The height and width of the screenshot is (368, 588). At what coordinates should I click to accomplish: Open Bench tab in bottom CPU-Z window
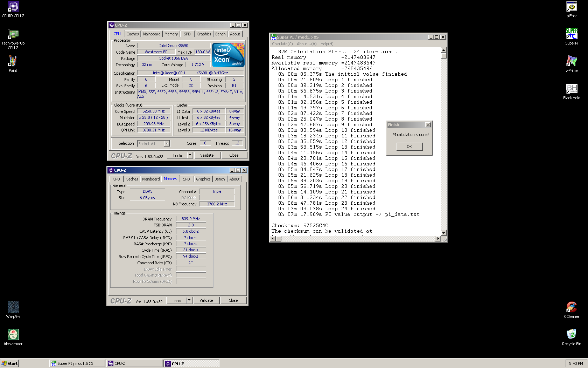pyautogui.click(x=219, y=179)
